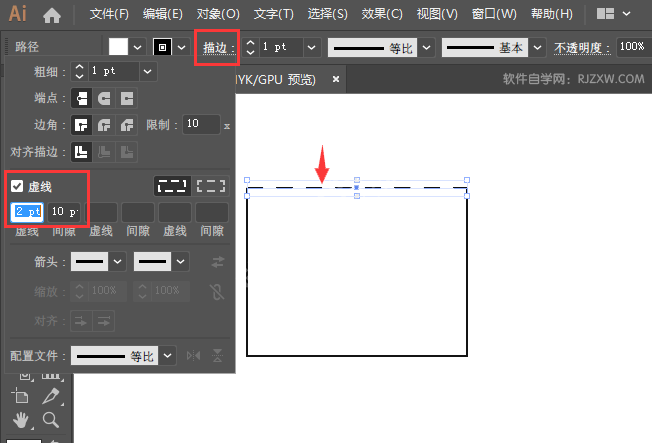652x443 pixels.
Task: Expand the stroke color dropdown arrow
Action: click(x=181, y=47)
